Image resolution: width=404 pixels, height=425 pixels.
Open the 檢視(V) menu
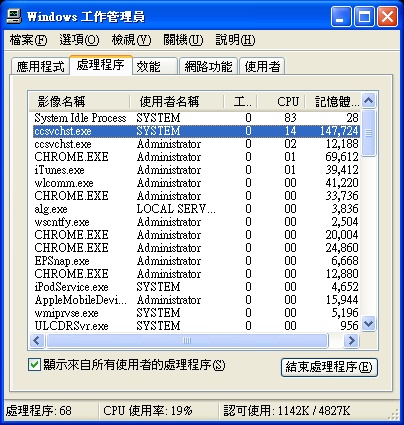pos(131,40)
